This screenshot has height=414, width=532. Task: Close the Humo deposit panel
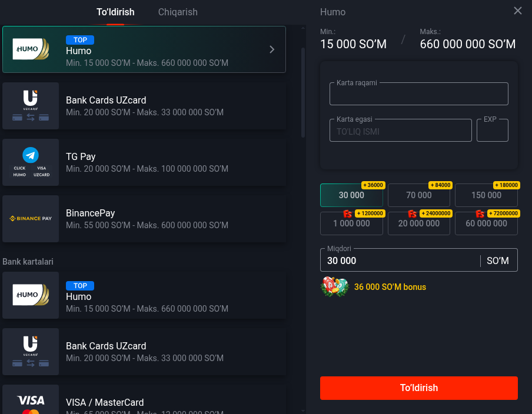click(518, 11)
